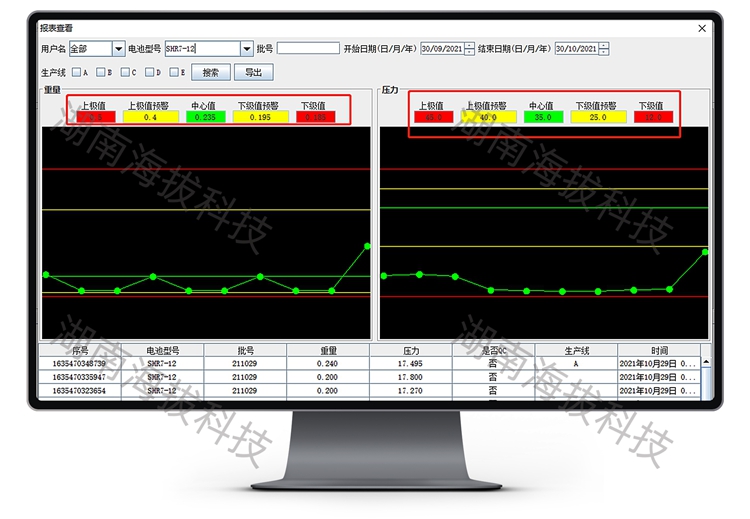Click the 结束日期 date spinner arrows
750x519 pixels.
[x=603, y=48]
